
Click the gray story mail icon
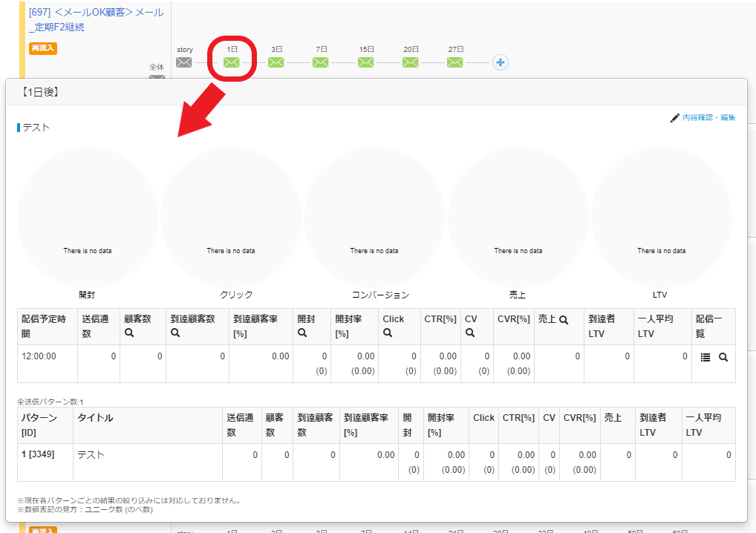(184, 62)
